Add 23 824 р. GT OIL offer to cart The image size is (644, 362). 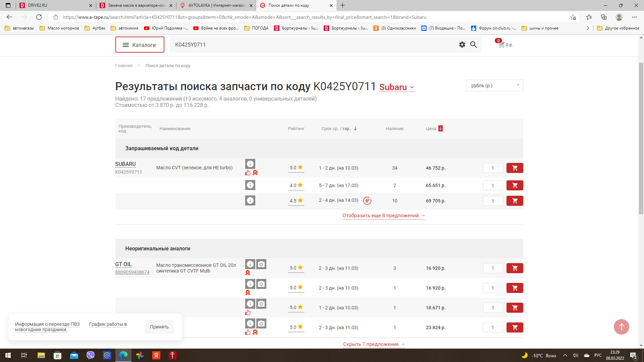click(x=515, y=327)
